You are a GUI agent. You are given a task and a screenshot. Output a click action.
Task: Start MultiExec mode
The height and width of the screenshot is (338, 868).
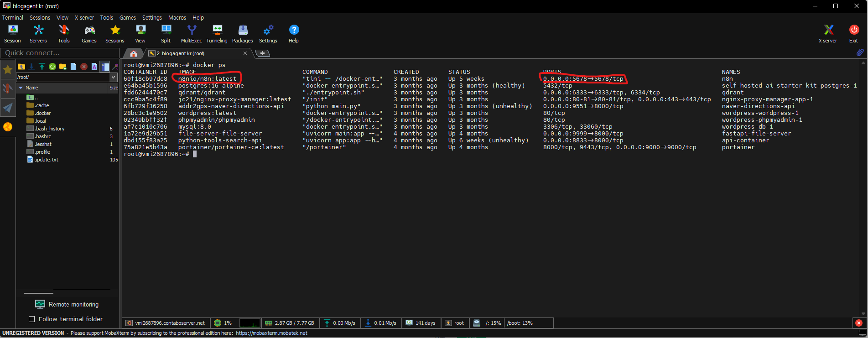point(192,34)
